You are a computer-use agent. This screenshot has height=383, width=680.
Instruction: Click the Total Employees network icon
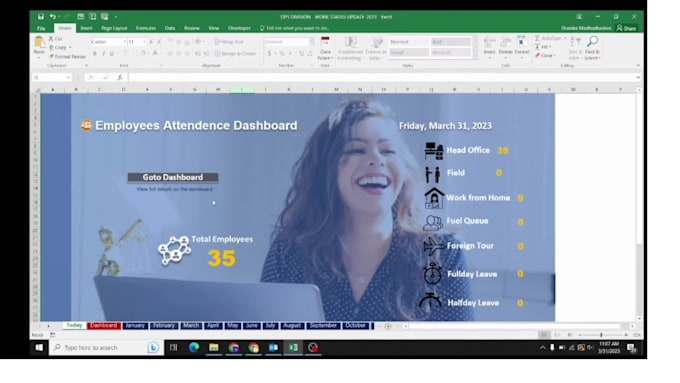tap(174, 251)
